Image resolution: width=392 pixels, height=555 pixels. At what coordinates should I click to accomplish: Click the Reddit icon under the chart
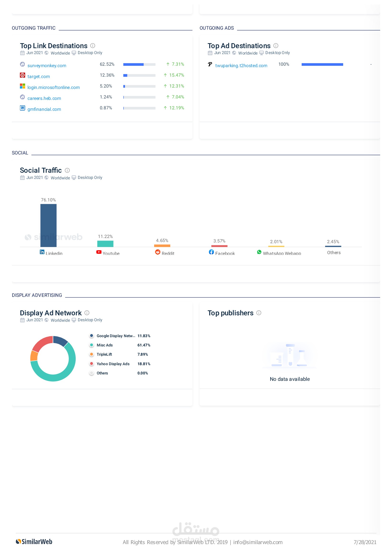158,252
